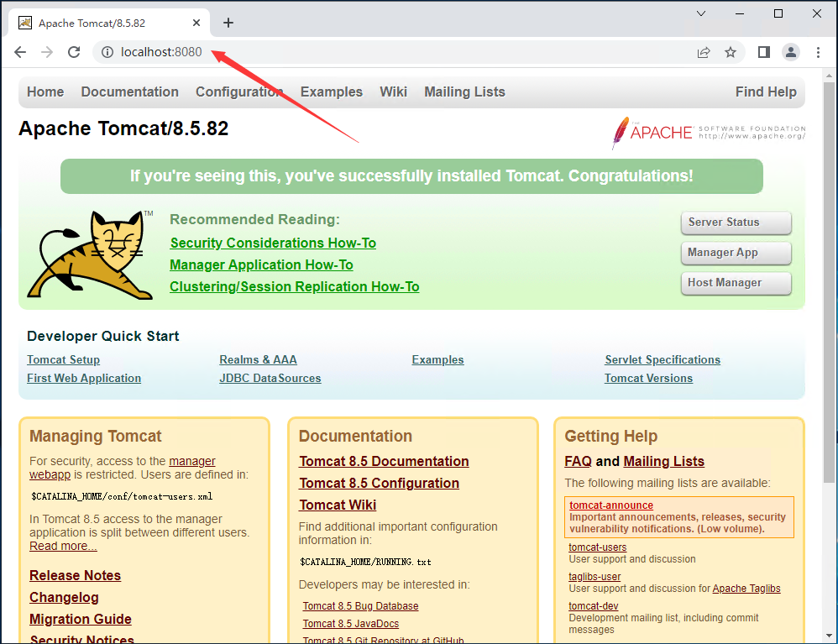Image resolution: width=838 pixels, height=644 pixels.
Task: Open Manager Application How-To link
Action: (261, 265)
